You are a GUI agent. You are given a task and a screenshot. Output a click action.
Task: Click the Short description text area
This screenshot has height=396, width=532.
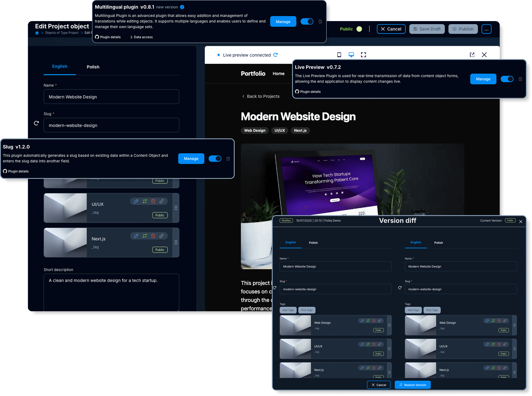point(111,292)
